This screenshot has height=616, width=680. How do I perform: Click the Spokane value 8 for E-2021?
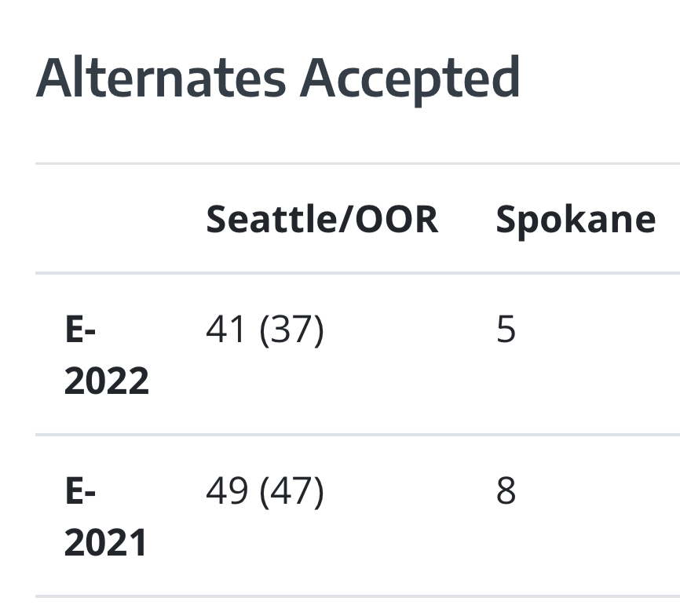[506, 491]
